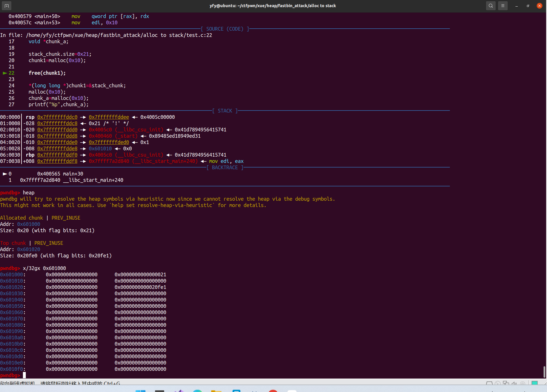Click '(__libc_csu_init)' in the rbp row

(139, 155)
